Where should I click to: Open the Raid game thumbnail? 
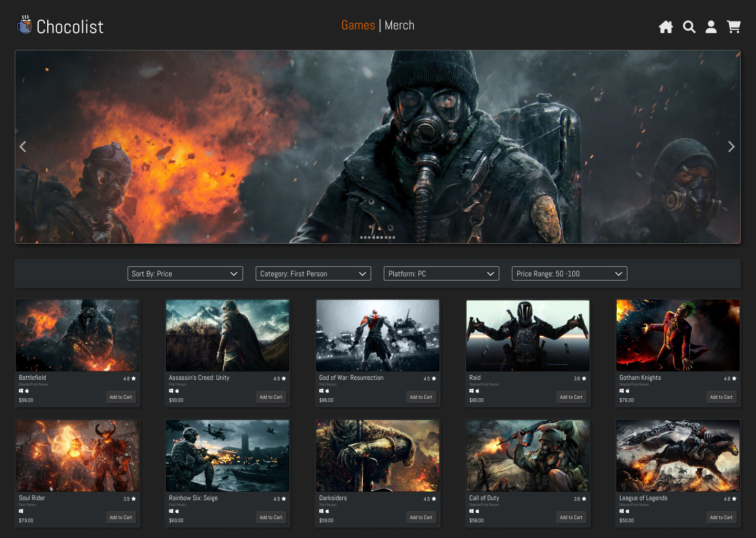click(528, 336)
